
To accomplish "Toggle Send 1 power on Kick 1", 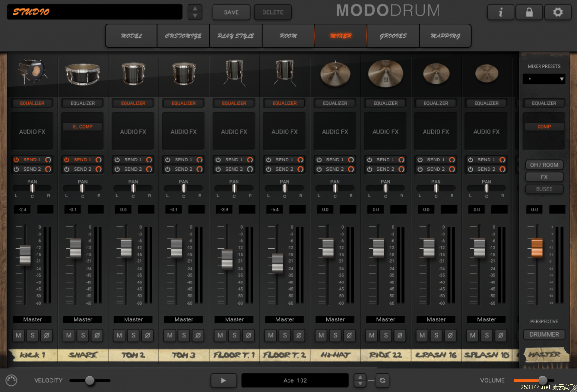I will click(x=16, y=159).
